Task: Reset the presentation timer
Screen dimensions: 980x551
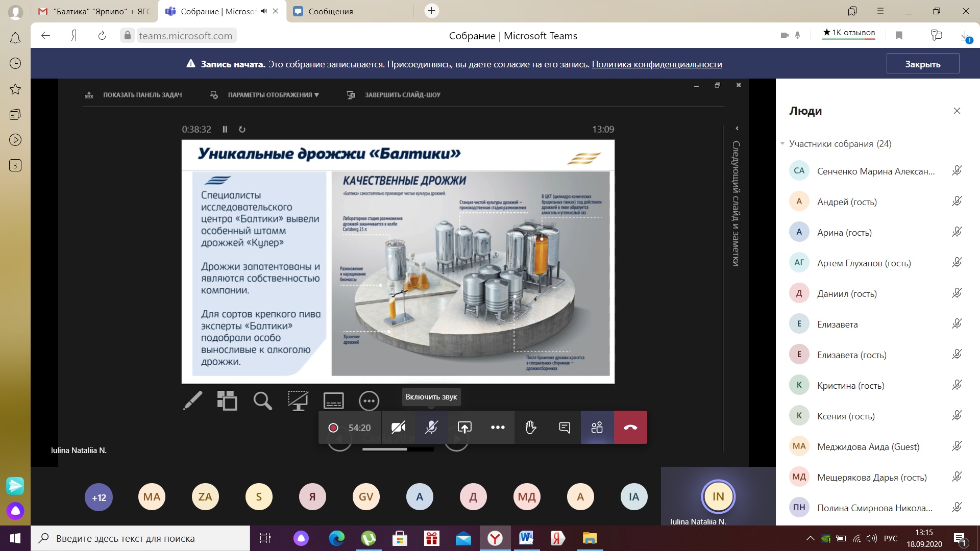Action: (x=242, y=130)
